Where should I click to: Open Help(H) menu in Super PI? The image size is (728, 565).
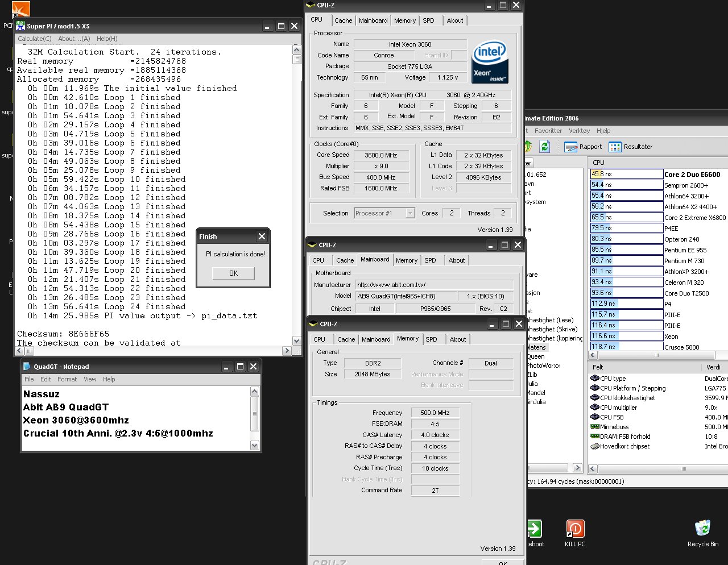[107, 39]
